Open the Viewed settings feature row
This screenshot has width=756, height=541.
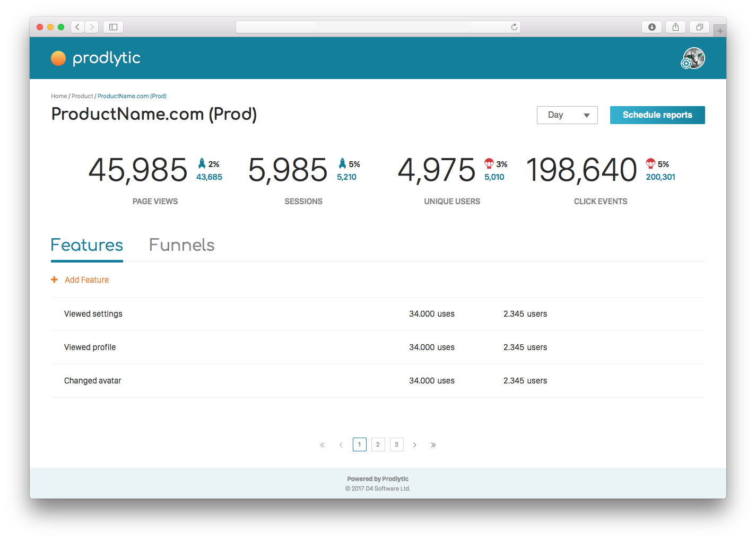(x=378, y=314)
